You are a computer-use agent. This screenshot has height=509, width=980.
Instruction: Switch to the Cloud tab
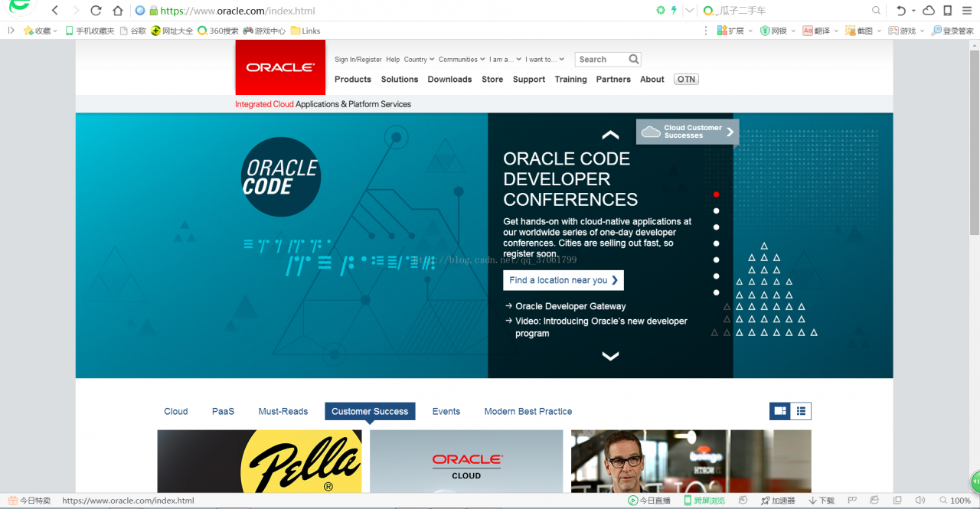point(176,412)
